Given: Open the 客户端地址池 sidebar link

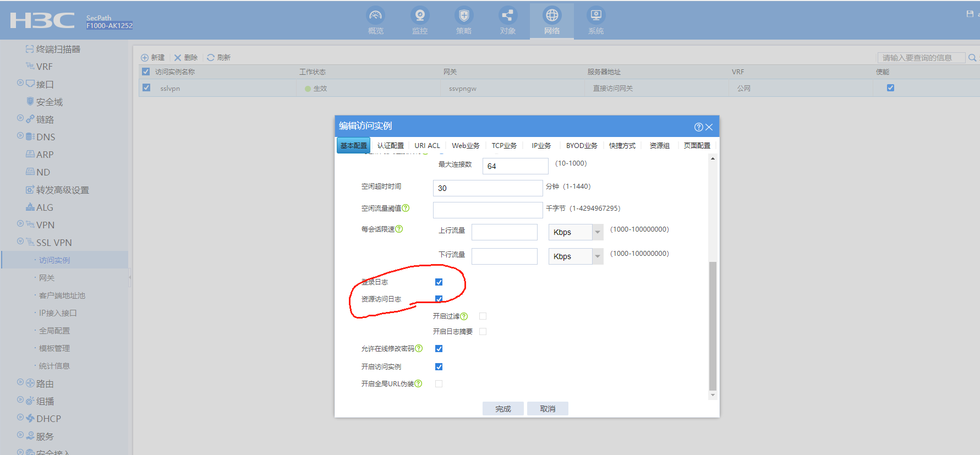Looking at the screenshot, I should 62,295.
